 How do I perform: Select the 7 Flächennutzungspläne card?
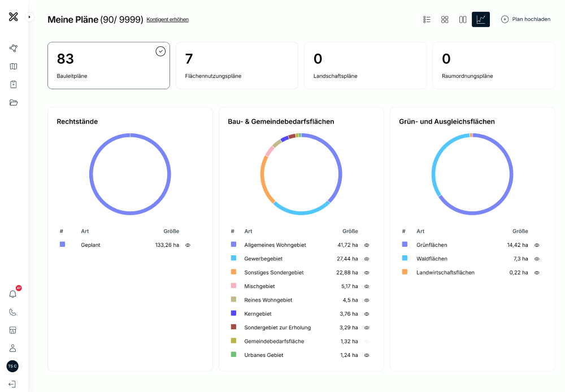237,66
